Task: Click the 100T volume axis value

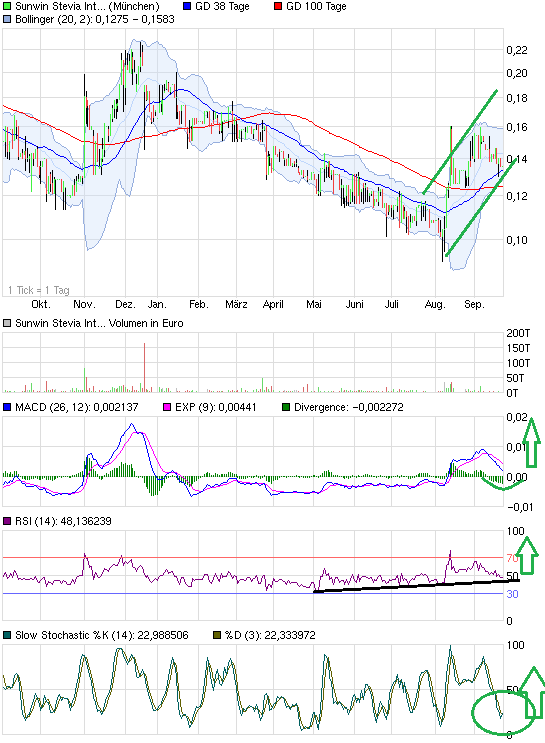Action: click(518, 363)
